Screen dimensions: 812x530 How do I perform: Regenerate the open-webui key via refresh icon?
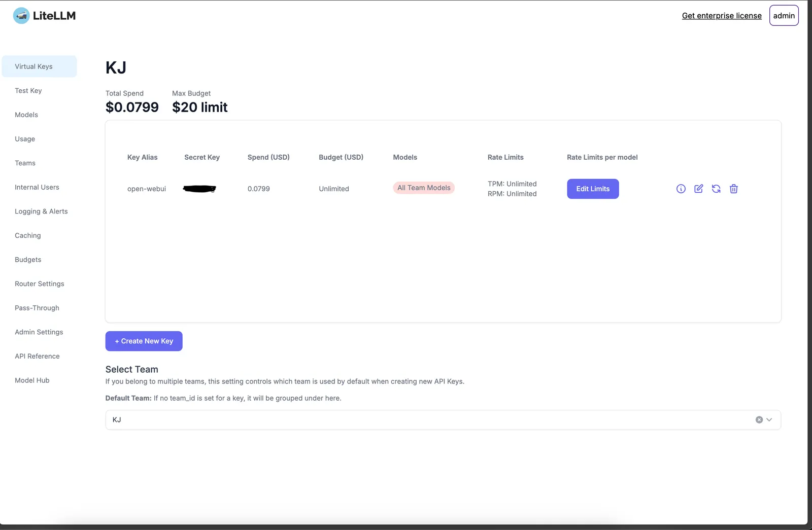coord(716,189)
